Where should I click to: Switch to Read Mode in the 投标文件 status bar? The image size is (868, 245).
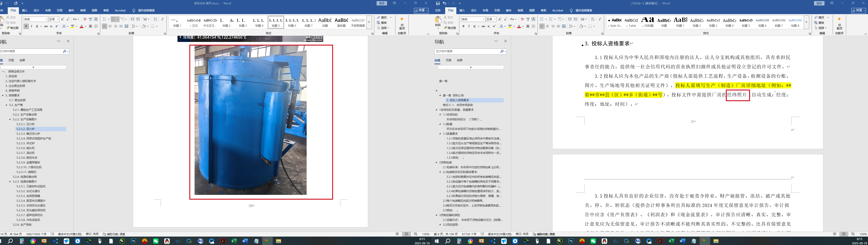(398, 234)
